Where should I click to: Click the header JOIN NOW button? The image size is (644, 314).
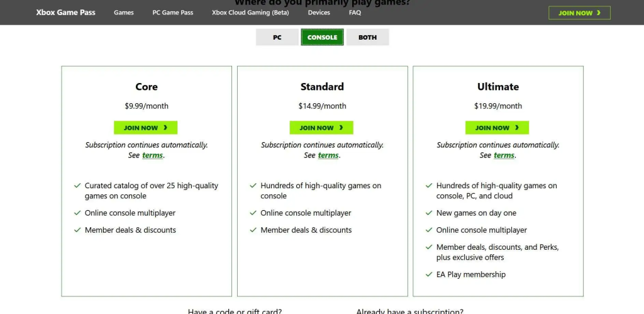(x=579, y=13)
